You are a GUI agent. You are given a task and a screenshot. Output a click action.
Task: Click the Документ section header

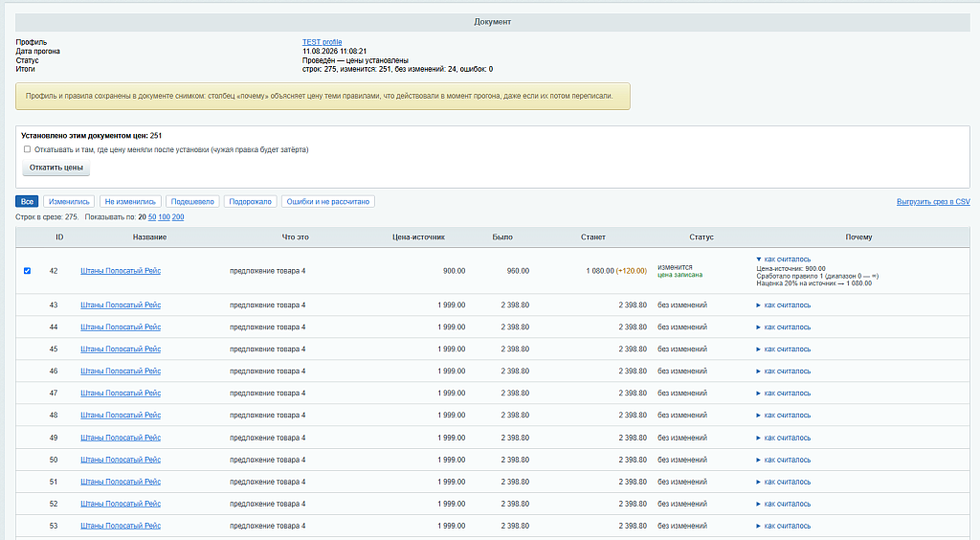(x=493, y=22)
